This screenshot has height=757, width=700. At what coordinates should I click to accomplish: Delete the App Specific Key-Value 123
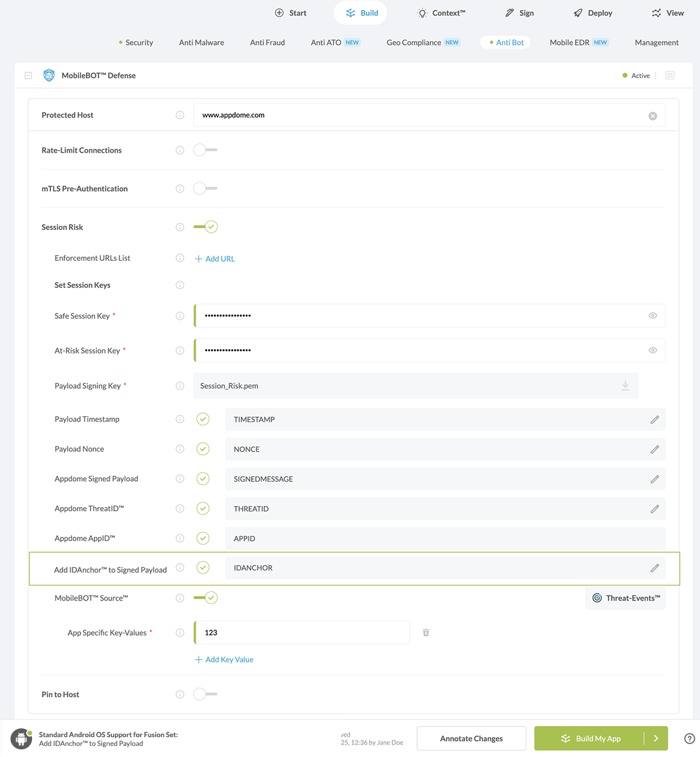426,632
